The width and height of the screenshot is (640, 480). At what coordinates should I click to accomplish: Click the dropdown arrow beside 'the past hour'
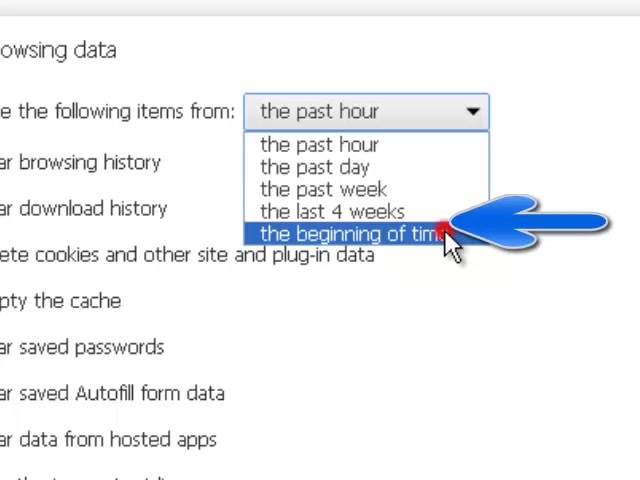tap(473, 111)
